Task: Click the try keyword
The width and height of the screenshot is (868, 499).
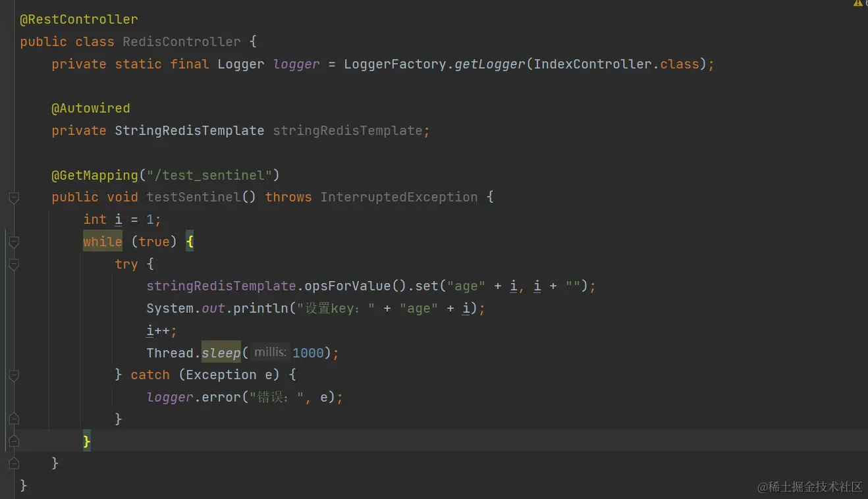Action: pos(126,264)
